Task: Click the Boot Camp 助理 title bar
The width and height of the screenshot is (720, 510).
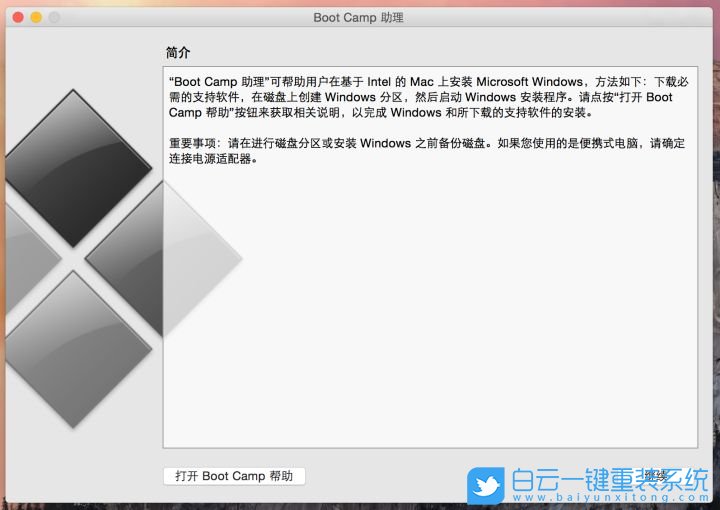Action: (358, 18)
